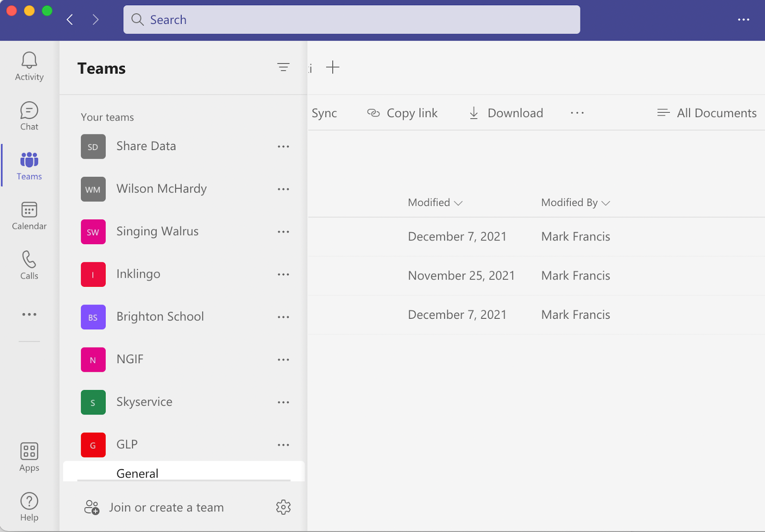Select the Wilson McHardy team name

162,189
